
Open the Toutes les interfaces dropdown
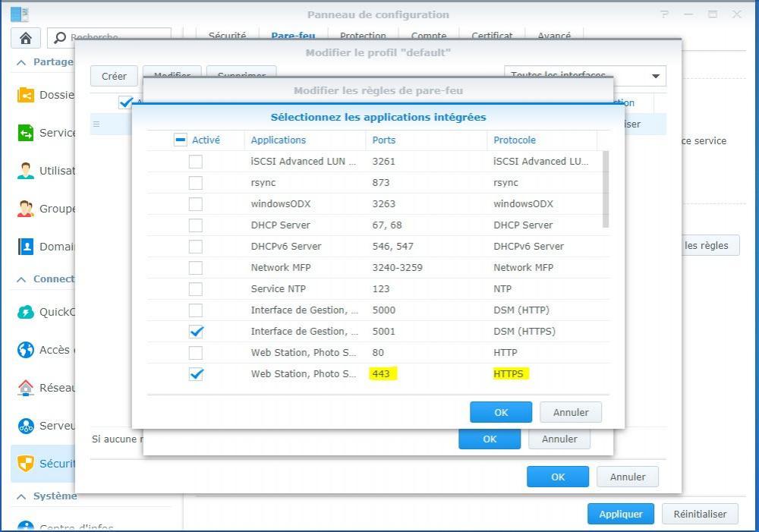[x=584, y=76]
